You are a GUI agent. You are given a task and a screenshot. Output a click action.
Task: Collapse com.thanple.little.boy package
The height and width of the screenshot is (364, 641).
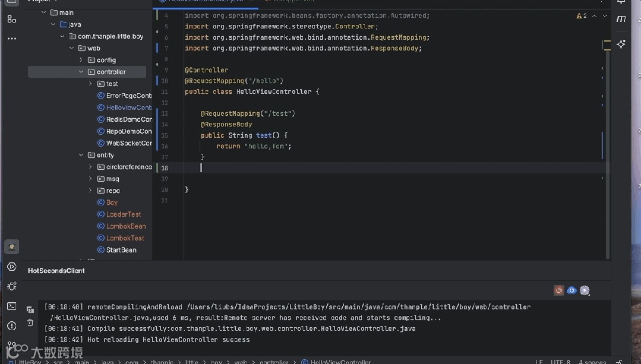pos(62,36)
